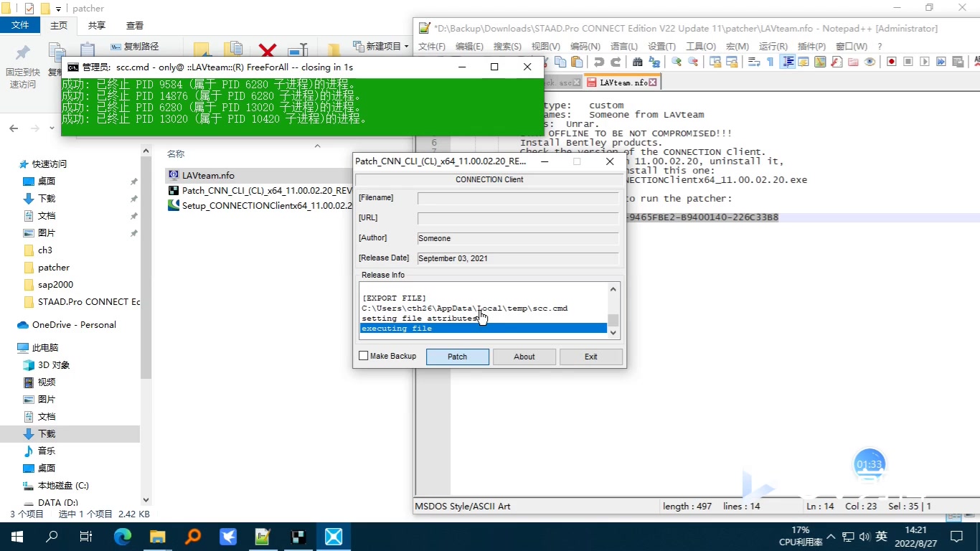980x551 pixels.
Task: Open 插件(P) menu in Notepad++
Action: pos(811,46)
